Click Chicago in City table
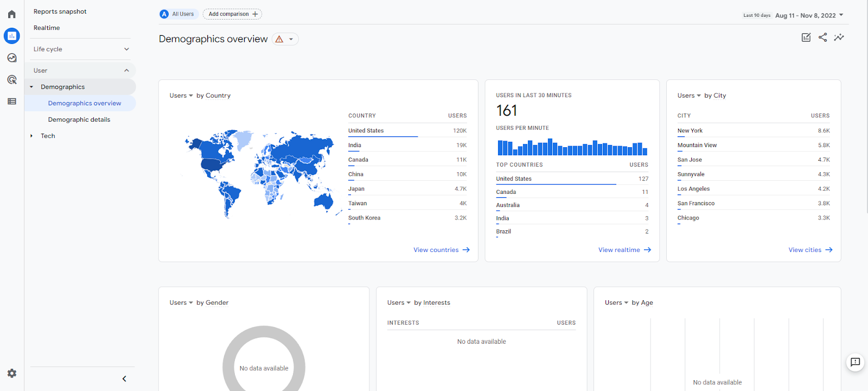The width and height of the screenshot is (868, 391). (x=688, y=218)
